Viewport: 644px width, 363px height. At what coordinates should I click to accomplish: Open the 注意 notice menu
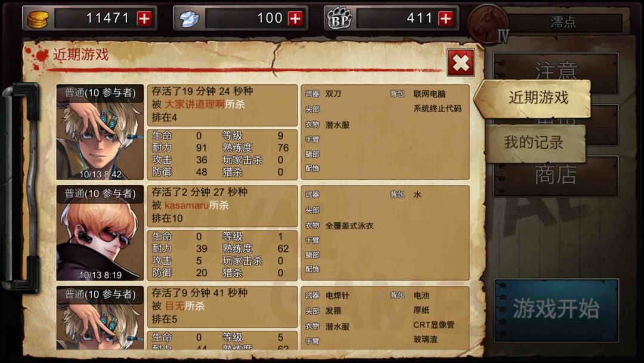click(x=556, y=70)
